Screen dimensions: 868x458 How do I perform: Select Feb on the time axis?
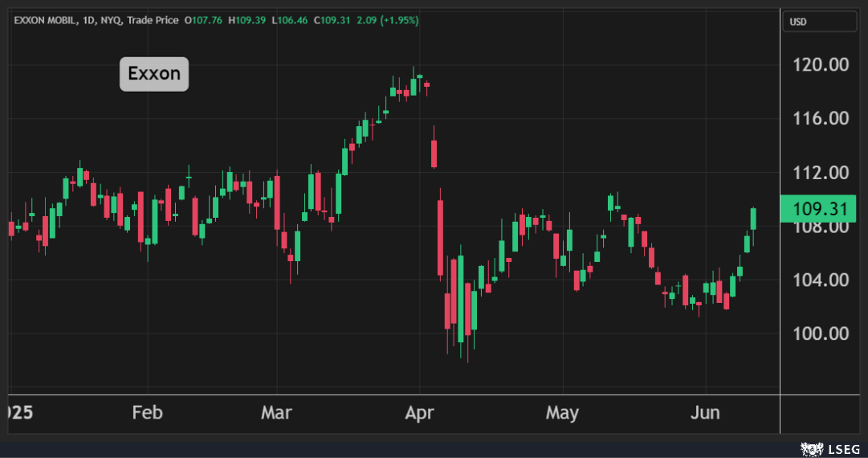pyautogui.click(x=147, y=413)
